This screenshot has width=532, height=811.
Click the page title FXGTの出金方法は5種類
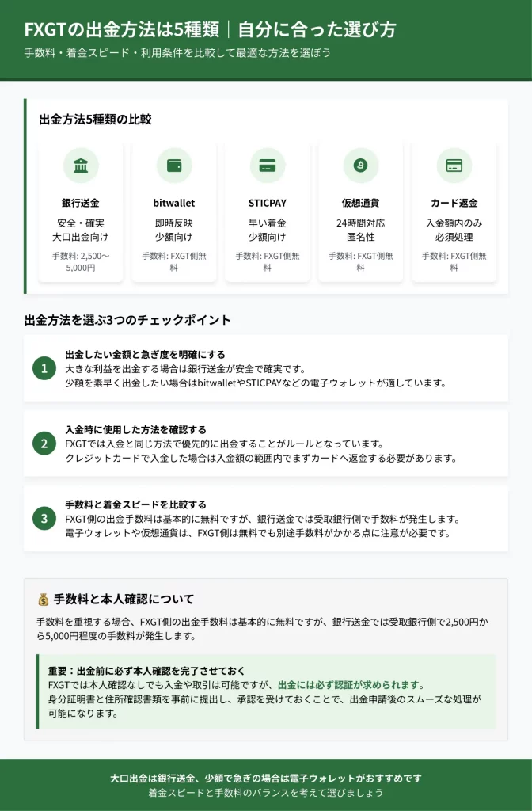coord(122,29)
